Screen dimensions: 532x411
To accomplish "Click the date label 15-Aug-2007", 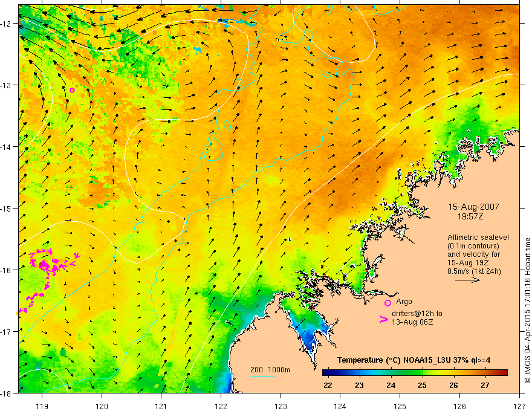I will point(473,207).
